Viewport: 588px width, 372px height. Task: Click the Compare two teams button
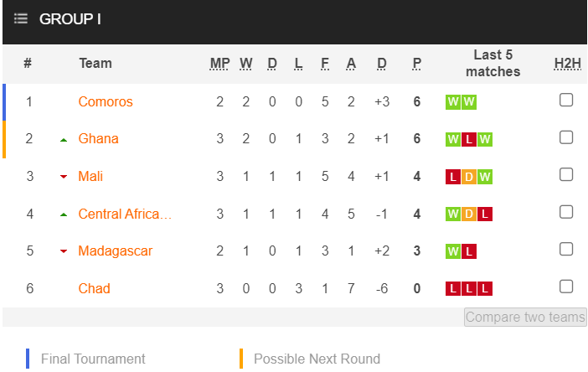[x=525, y=318]
